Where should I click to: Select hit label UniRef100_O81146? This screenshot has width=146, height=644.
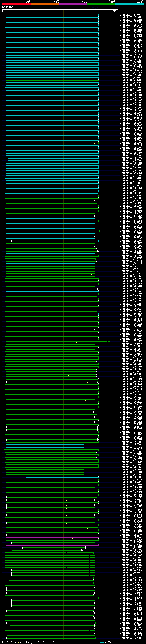[131, 47]
